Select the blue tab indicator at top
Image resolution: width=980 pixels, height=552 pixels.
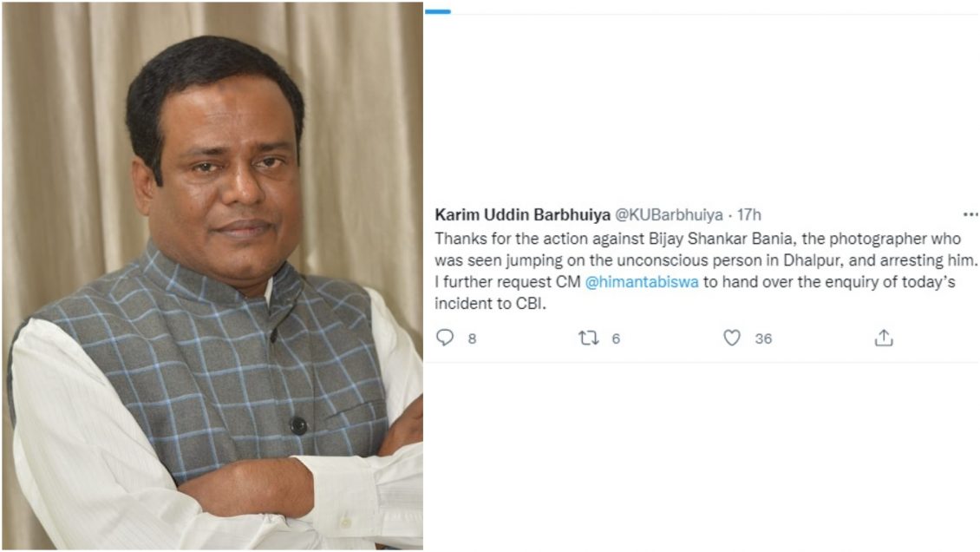438,11
